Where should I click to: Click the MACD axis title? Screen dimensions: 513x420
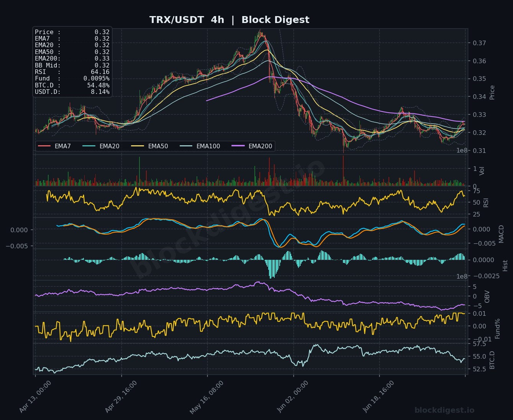pos(502,234)
